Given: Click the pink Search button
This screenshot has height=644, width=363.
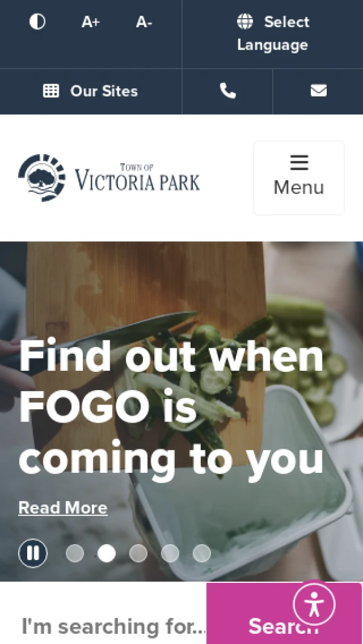Looking at the screenshot, I should [284, 614].
